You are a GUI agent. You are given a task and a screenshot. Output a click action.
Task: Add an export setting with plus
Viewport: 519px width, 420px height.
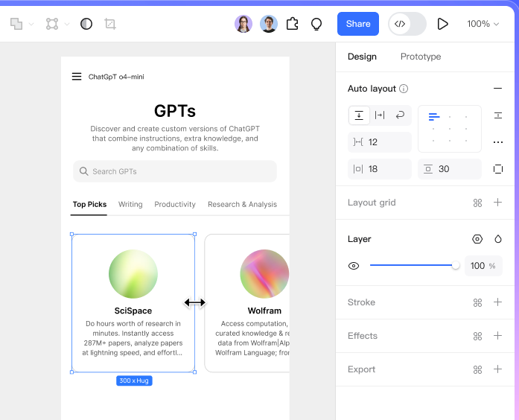[x=497, y=369]
